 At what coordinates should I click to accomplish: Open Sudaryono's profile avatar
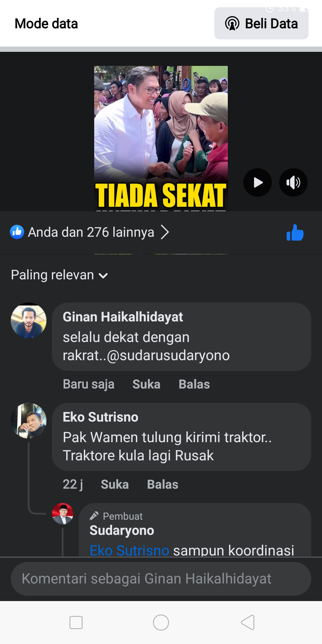(x=63, y=514)
